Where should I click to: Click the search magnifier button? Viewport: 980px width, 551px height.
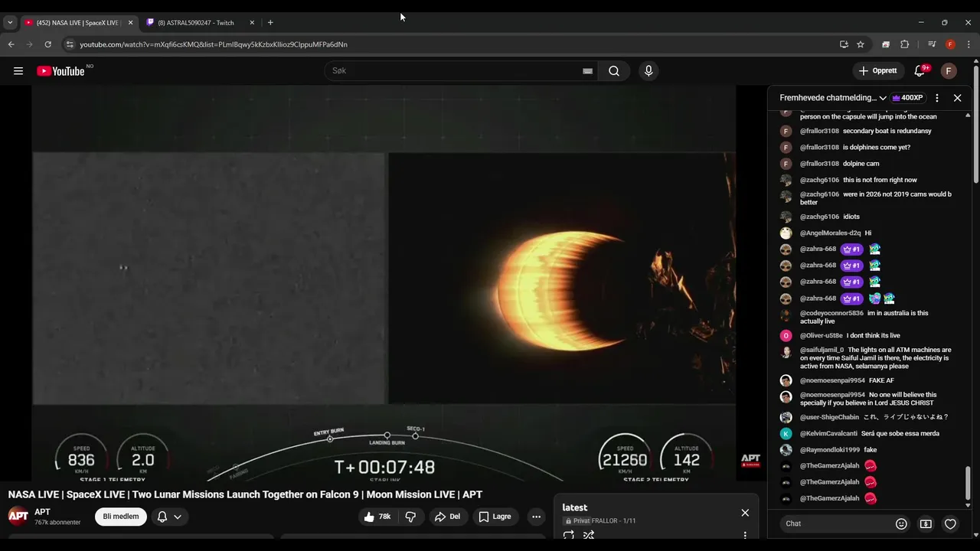coord(614,71)
